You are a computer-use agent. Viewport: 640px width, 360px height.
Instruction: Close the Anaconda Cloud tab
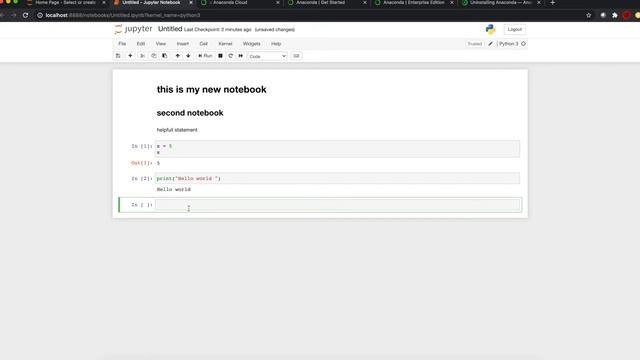click(x=278, y=2)
